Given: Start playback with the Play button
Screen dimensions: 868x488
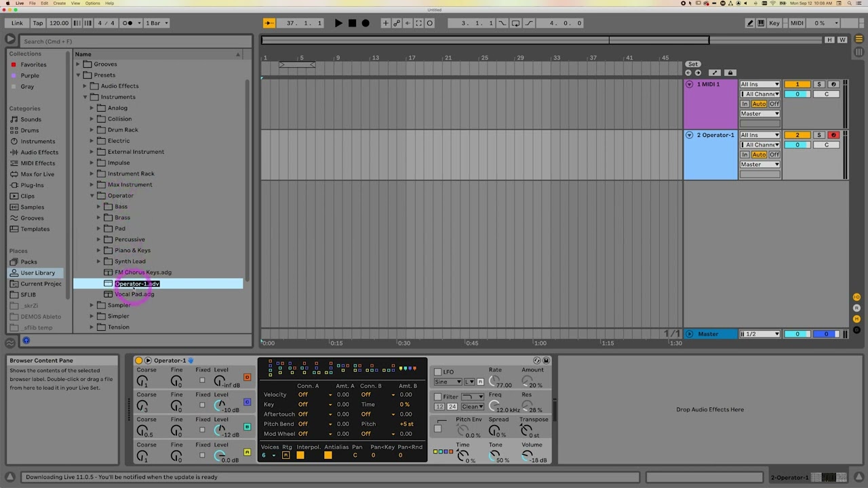Looking at the screenshot, I should [x=338, y=23].
